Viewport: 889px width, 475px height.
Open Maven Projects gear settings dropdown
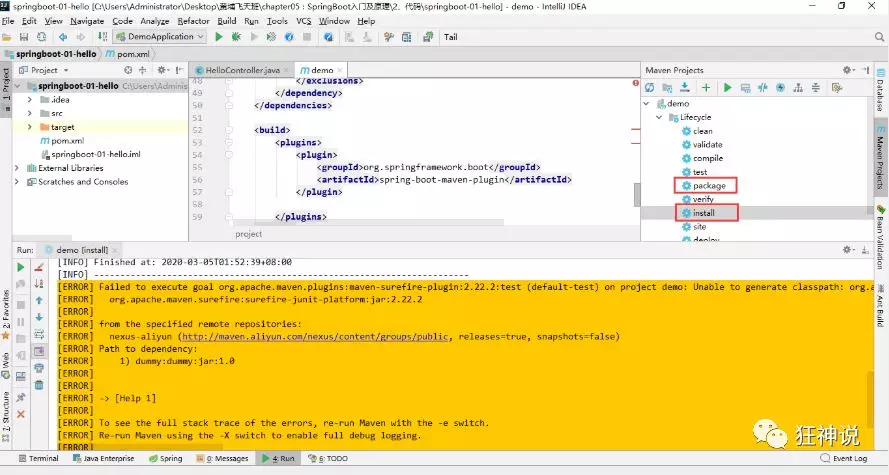[848, 70]
